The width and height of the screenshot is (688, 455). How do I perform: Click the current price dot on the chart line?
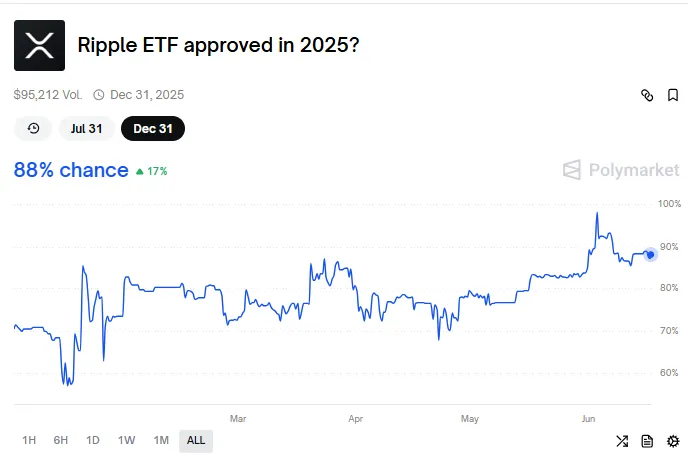click(650, 254)
